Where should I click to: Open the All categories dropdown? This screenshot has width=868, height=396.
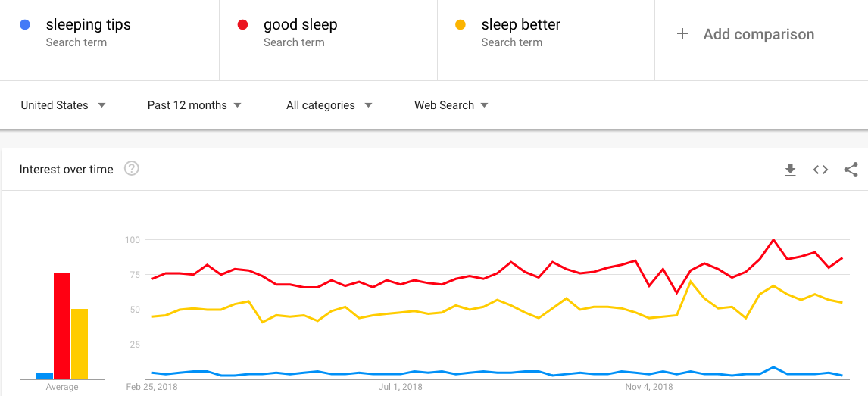[x=329, y=105]
